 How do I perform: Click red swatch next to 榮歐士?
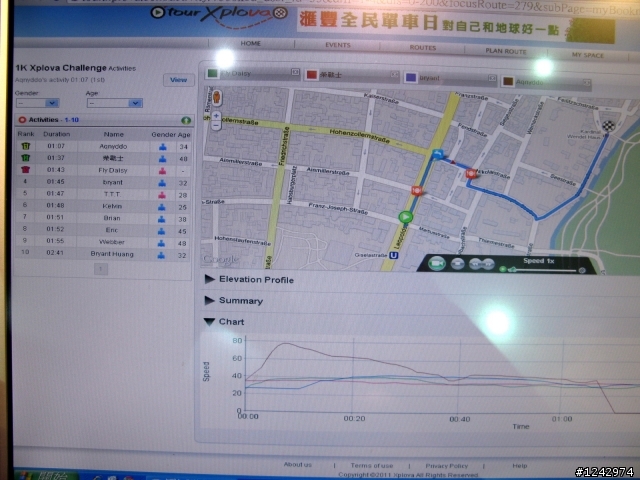click(x=312, y=75)
